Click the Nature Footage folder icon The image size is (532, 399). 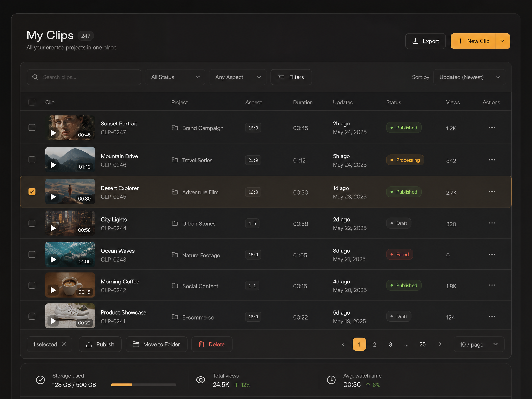(x=175, y=255)
